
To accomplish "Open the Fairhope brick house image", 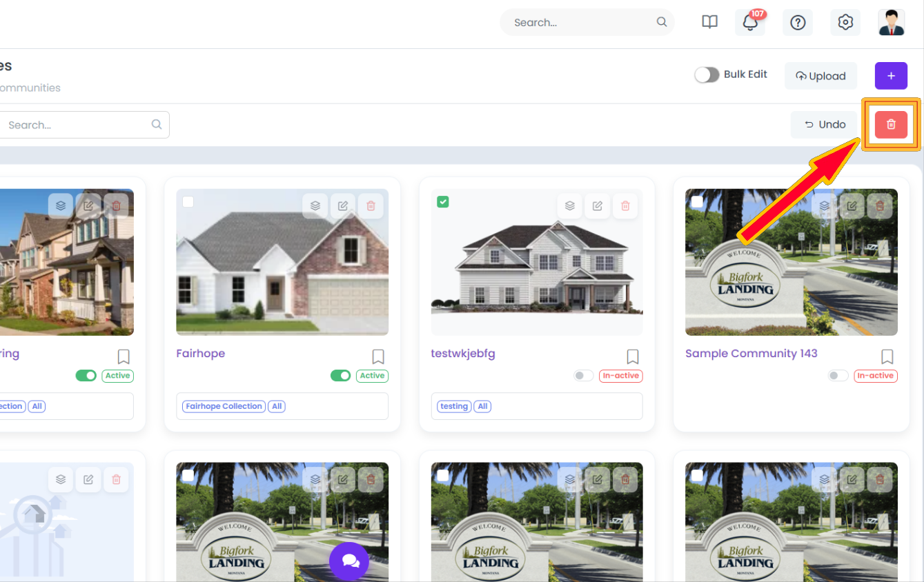I will pos(282,262).
